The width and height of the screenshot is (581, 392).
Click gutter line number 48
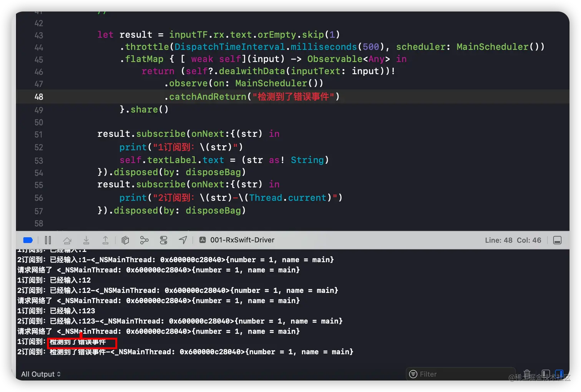pyautogui.click(x=39, y=97)
